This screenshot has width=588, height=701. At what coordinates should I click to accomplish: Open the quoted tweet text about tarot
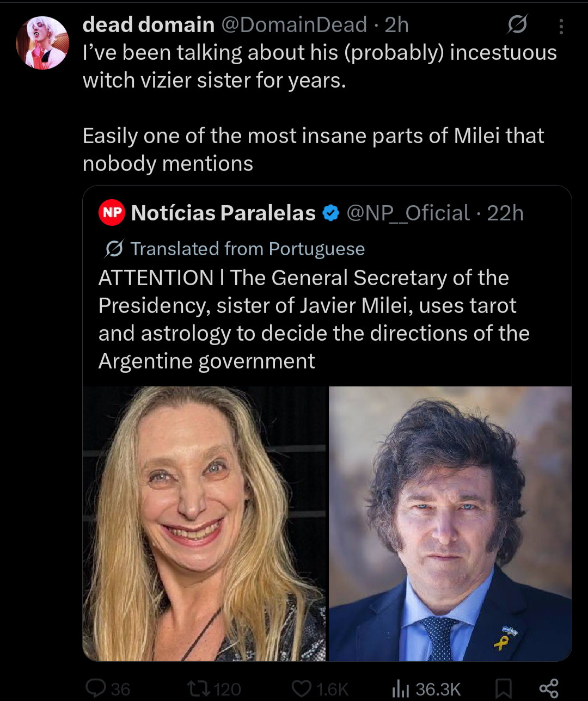click(314, 319)
